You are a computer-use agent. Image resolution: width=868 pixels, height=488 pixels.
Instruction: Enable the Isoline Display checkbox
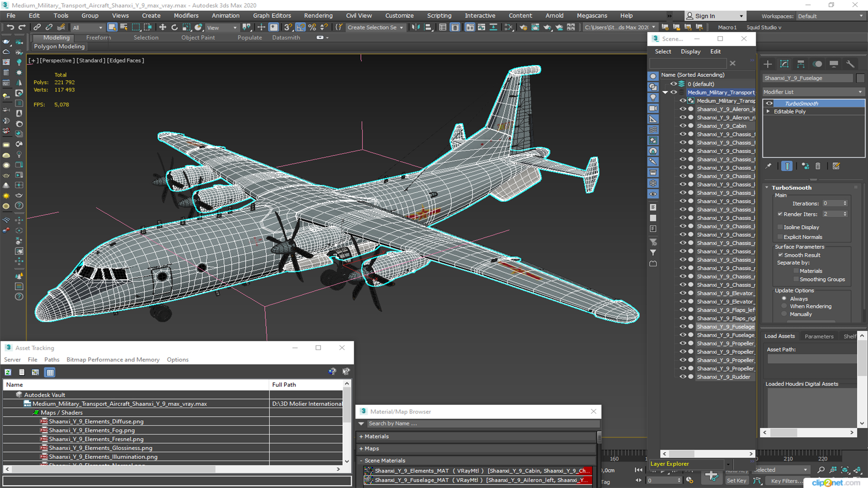(780, 227)
